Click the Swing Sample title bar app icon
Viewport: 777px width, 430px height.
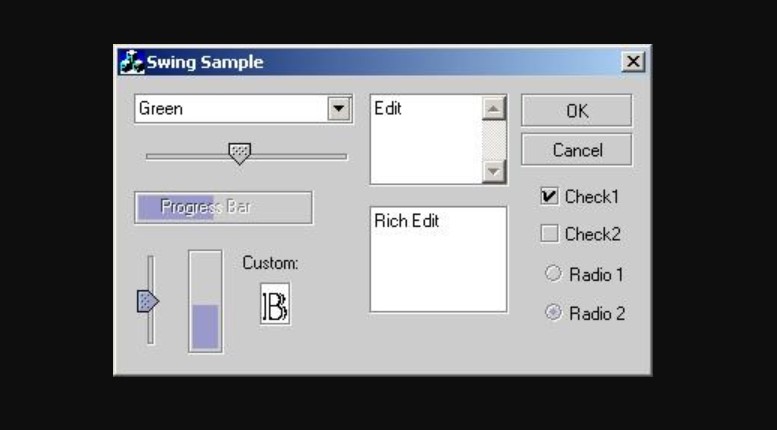[132, 62]
